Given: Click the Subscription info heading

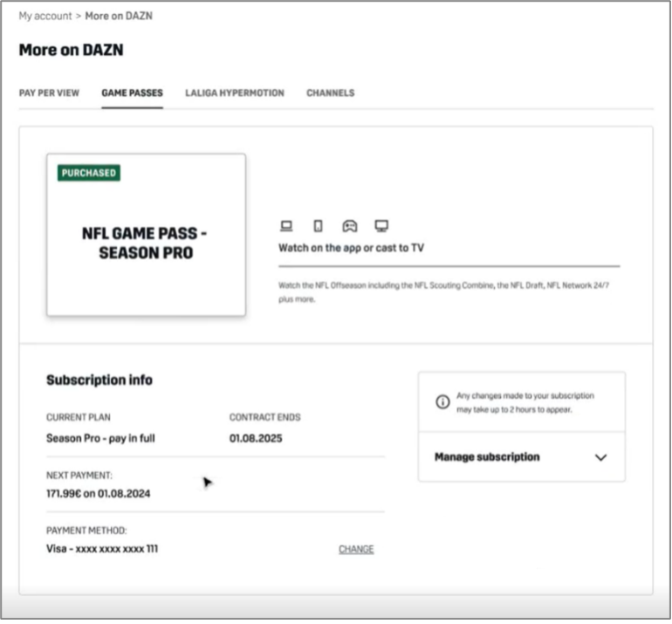Looking at the screenshot, I should (x=99, y=381).
